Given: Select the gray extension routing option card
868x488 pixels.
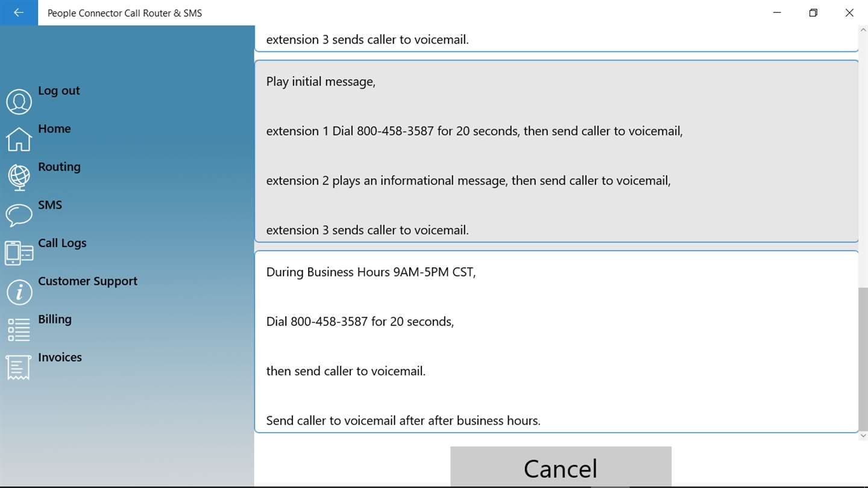Looking at the screenshot, I should [556, 151].
